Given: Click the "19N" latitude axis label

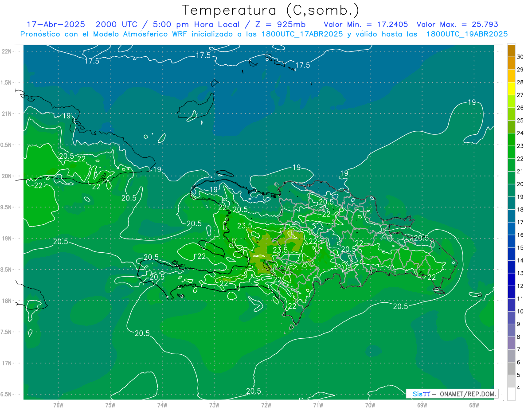Looking at the screenshot, I should click(x=6, y=238).
